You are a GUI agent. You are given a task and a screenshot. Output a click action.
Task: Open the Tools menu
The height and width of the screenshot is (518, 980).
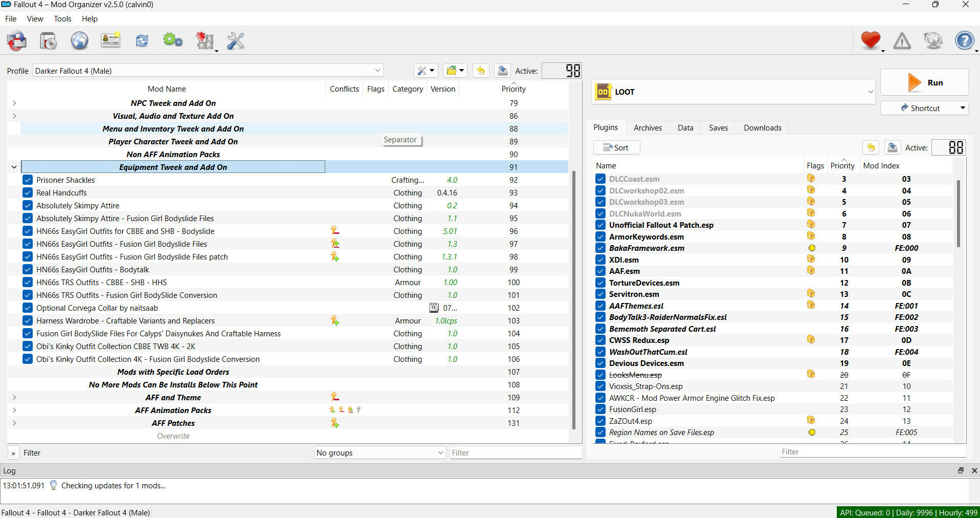[x=62, y=19]
